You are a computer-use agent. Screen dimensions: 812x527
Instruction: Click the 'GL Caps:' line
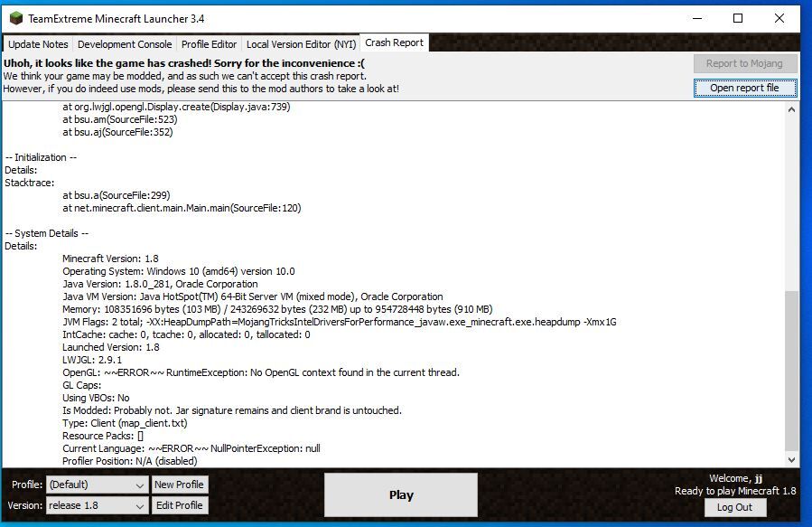[x=82, y=385]
